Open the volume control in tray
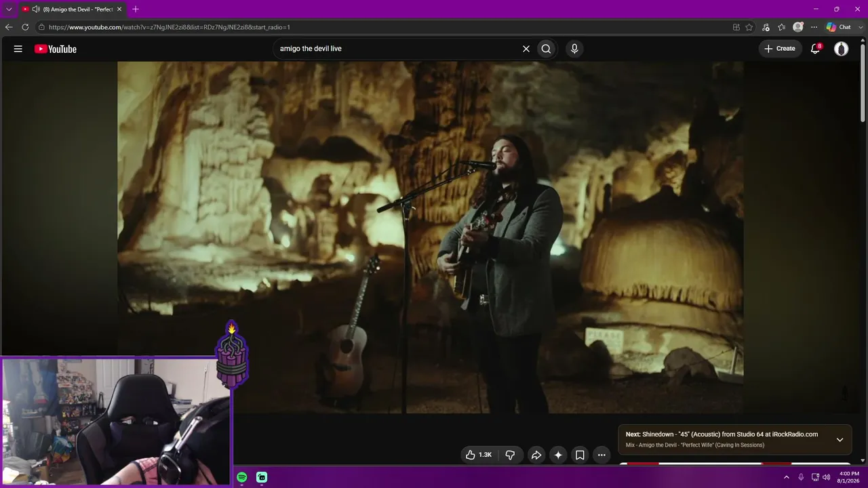868x488 pixels. point(826,477)
